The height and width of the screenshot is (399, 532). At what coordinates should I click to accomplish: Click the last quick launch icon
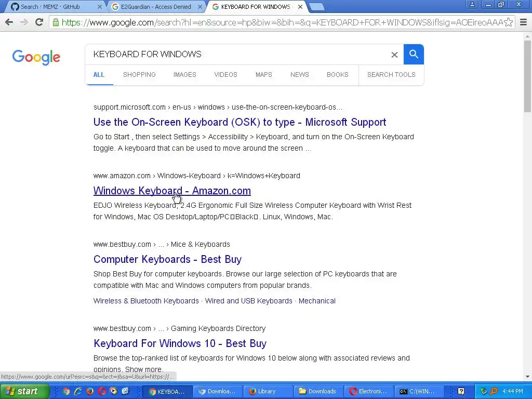[125, 391]
